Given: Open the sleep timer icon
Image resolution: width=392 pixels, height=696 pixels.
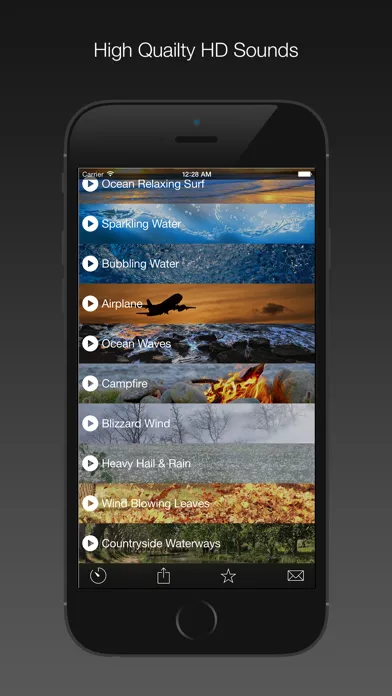Looking at the screenshot, I should point(98,576).
